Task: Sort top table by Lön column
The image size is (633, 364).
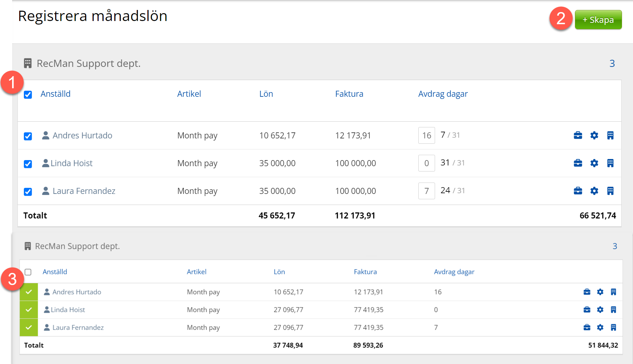Action: pos(266,94)
